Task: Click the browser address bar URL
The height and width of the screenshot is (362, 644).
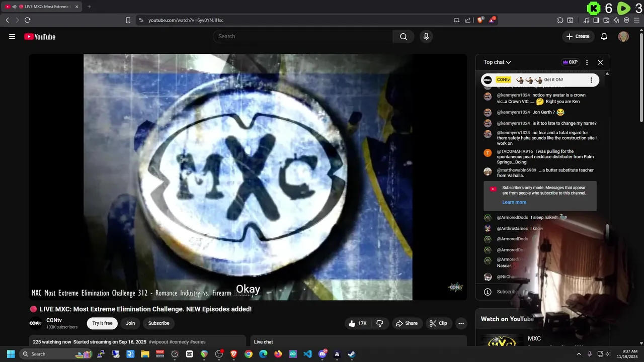Action: pyautogui.click(x=186, y=20)
